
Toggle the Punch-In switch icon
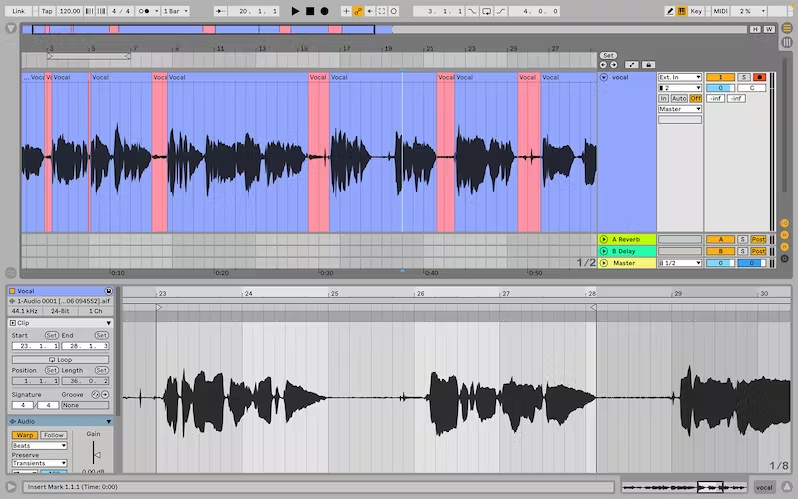pos(472,11)
